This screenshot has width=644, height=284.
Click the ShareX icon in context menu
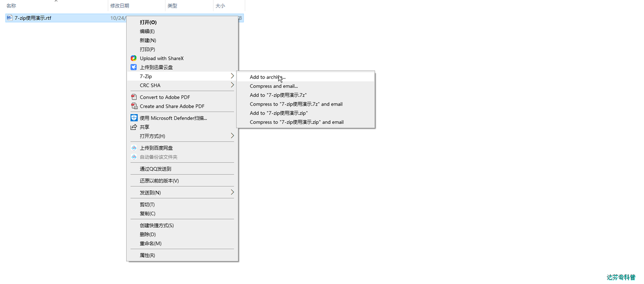tap(134, 58)
